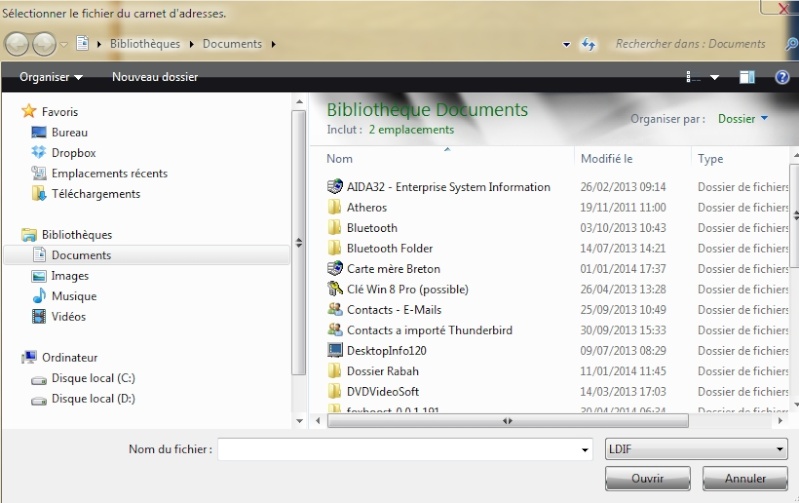Click the Téléchargements folder icon
The width and height of the screenshot is (799, 503).
(39, 194)
